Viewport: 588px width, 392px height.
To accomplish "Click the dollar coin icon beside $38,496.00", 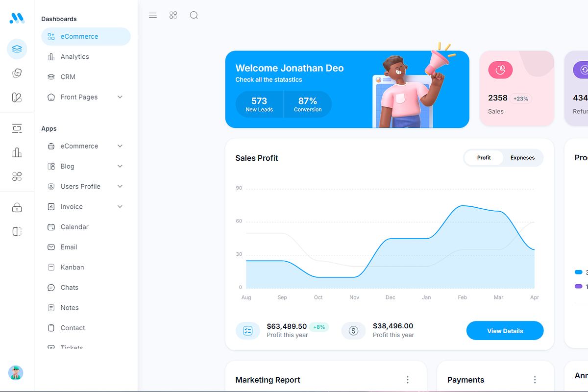I will [354, 331].
